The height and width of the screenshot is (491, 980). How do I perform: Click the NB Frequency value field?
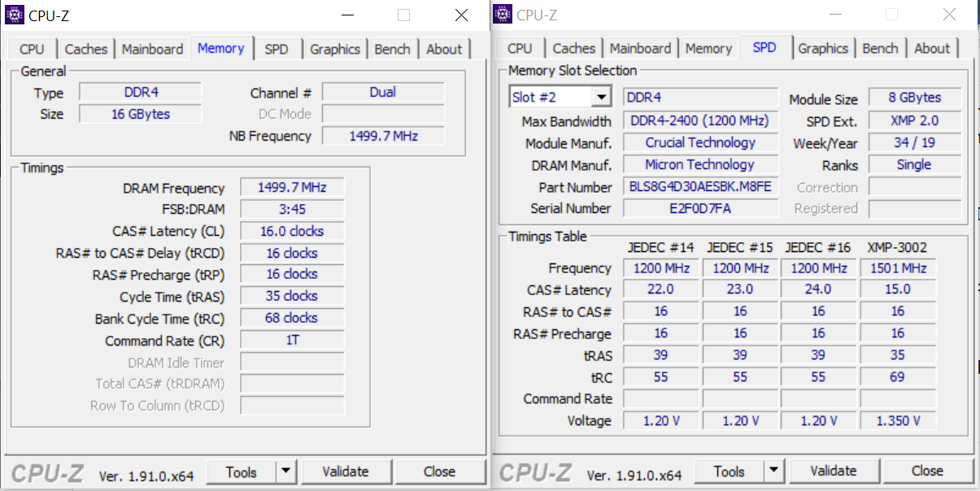383,136
